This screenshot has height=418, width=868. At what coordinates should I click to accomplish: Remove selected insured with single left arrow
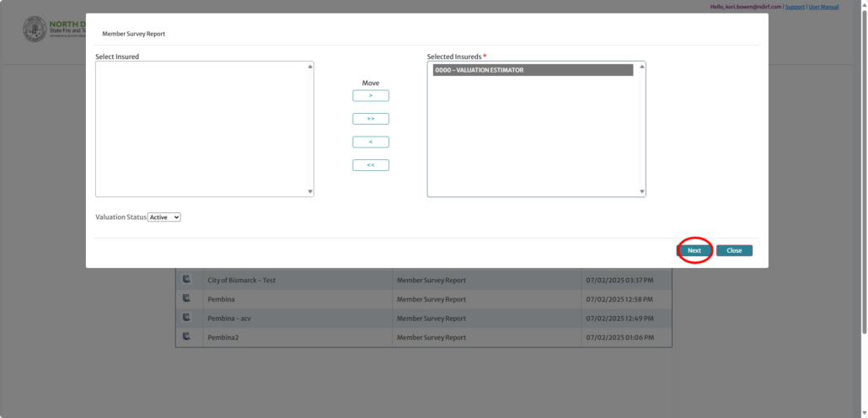371,142
